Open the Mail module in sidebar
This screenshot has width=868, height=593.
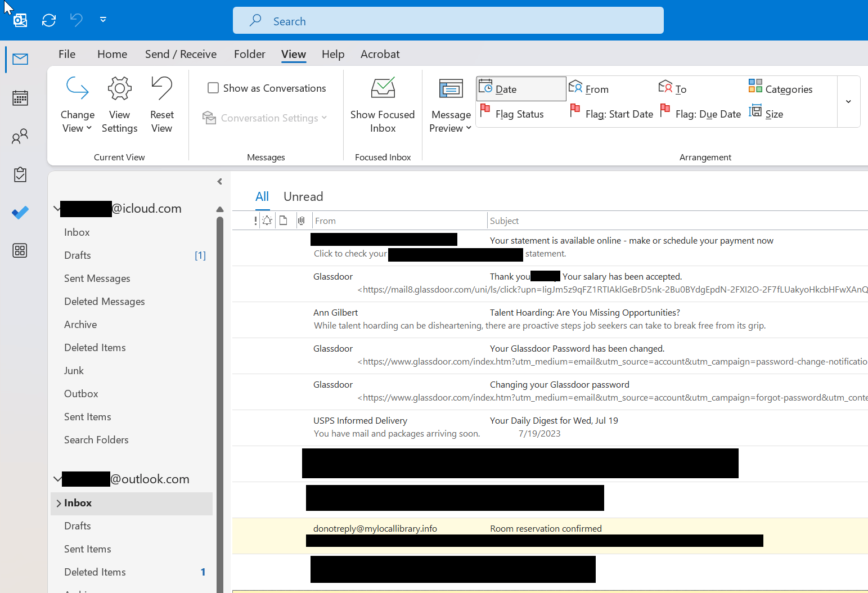coord(20,59)
